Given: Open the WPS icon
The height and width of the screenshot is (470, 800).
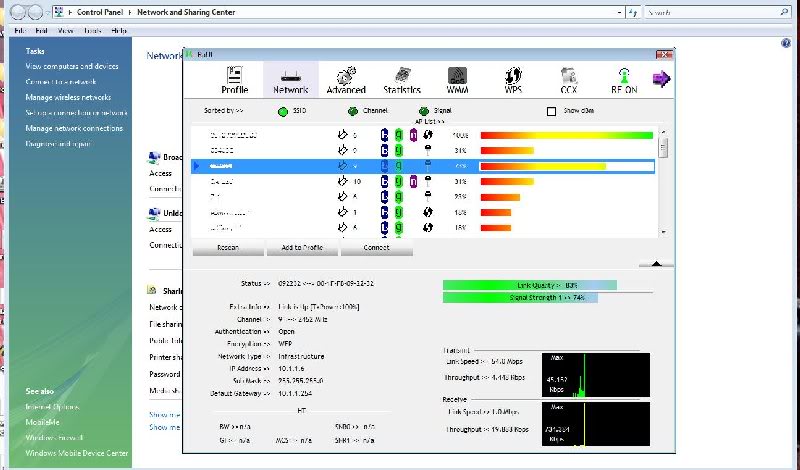Looking at the screenshot, I should click(x=515, y=80).
